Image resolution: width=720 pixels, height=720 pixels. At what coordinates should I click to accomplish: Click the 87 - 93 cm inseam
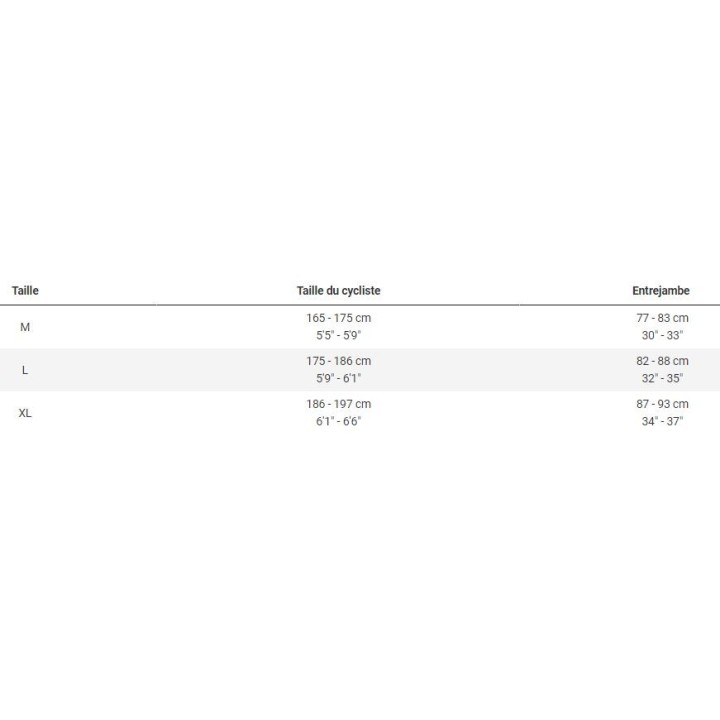pos(662,404)
